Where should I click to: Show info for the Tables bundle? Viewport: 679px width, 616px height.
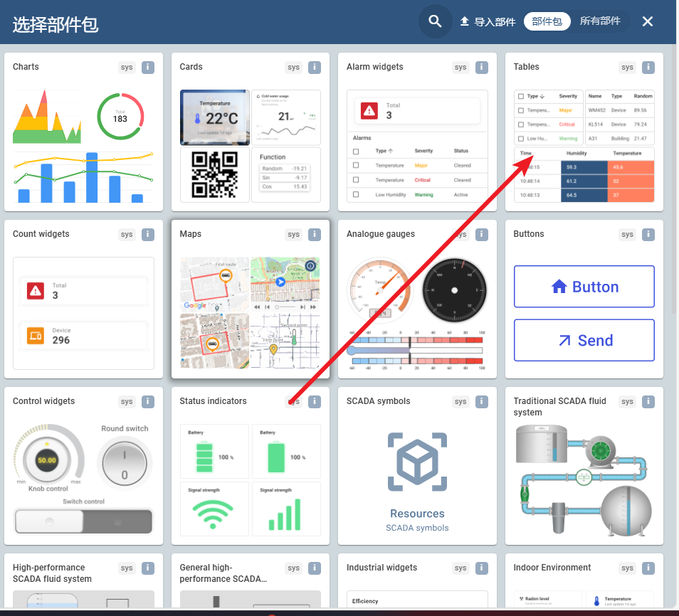[648, 67]
